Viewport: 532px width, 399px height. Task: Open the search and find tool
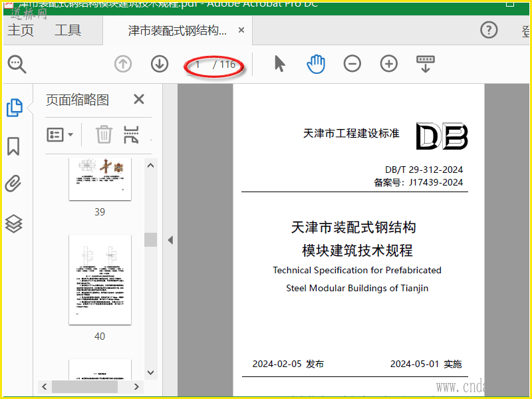coord(17,64)
